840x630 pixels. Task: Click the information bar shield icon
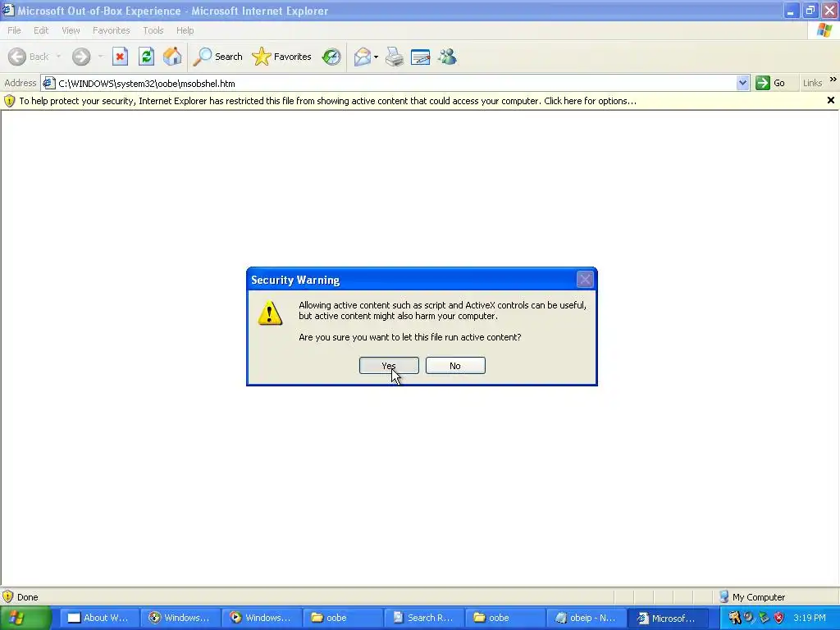[x=9, y=101]
